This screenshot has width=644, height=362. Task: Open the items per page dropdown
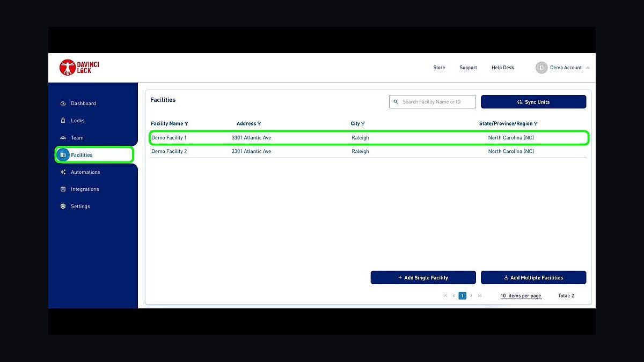click(x=521, y=296)
